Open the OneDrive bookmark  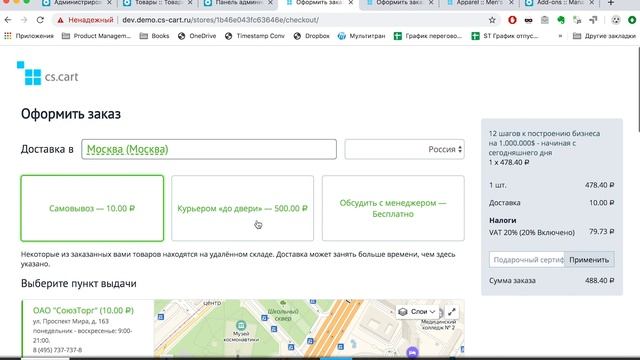[197, 36]
